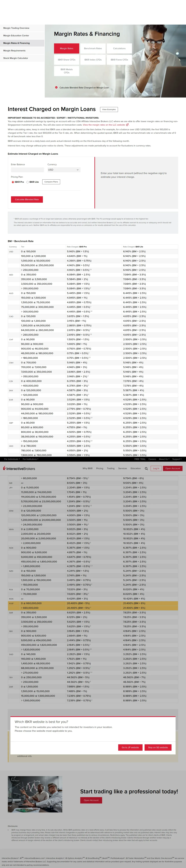Open the IBKR Forex CFDs tab
This screenshot has height=868, width=186.
coord(119,60)
